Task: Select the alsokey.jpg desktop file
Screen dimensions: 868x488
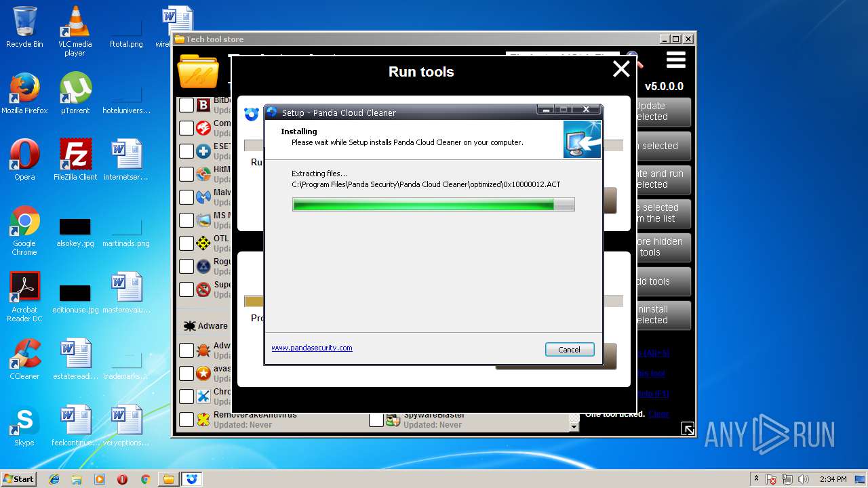Action: [x=75, y=231]
